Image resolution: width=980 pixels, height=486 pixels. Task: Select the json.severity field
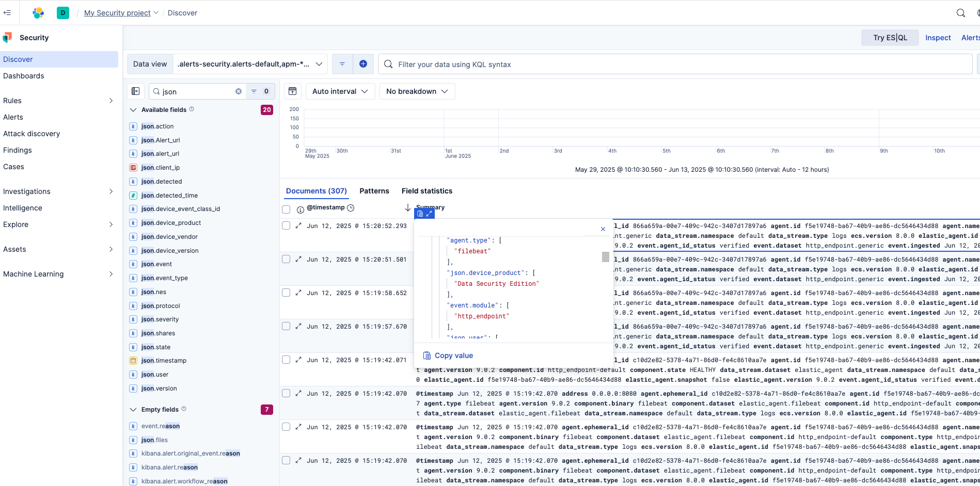[160, 319]
